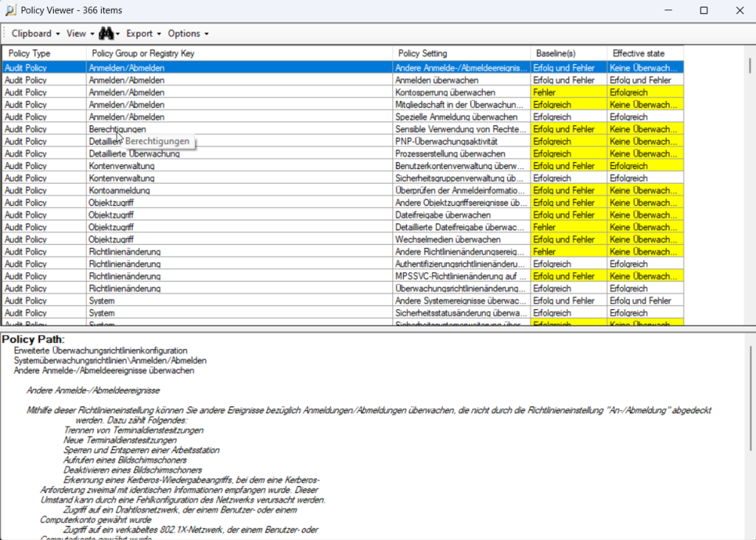Click the Baseline(s) column header
The width and height of the screenshot is (756, 540).
(569, 53)
